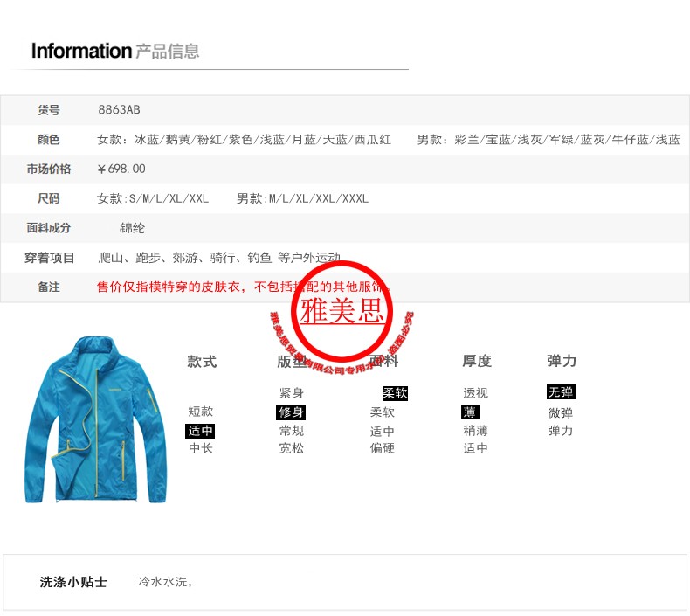This screenshot has width=690, height=616.
Task: Choose 透视 under the 厚度 column
Action: click(475, 393)
